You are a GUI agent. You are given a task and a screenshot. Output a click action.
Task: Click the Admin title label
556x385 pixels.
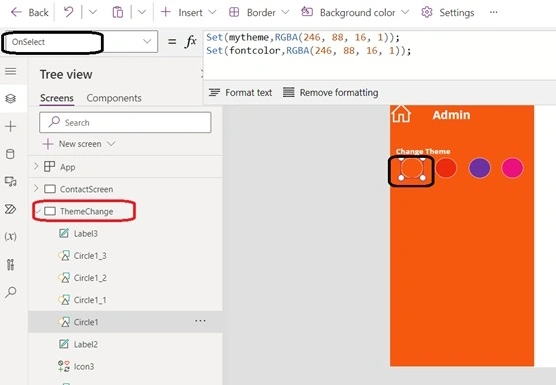point(451,115)
